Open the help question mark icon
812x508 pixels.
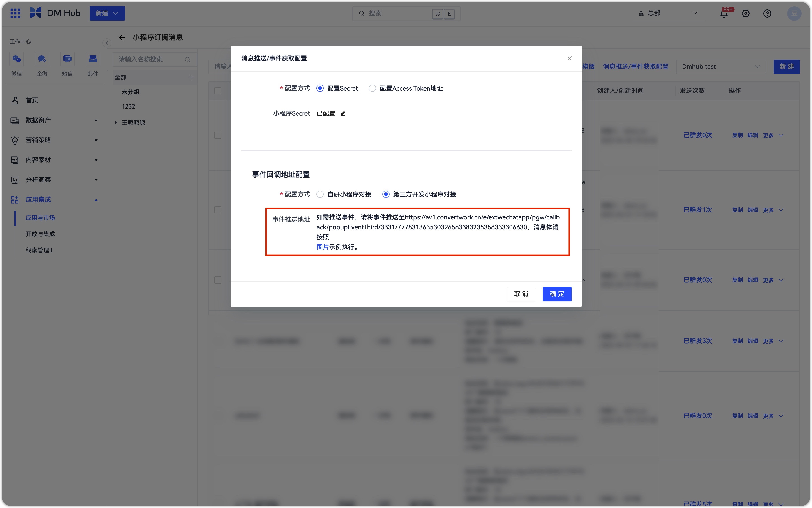tap(767, 14)
